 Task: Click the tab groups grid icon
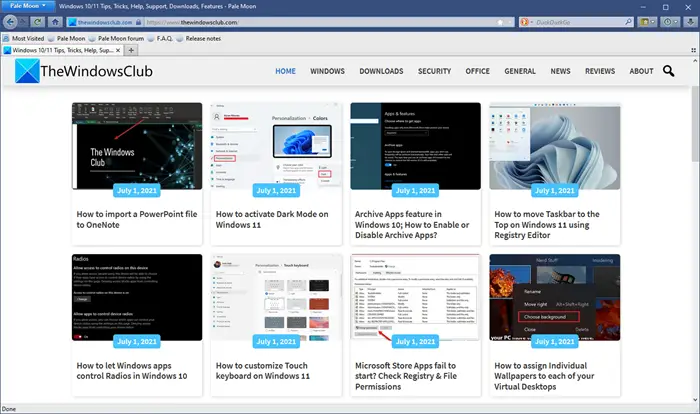click(693, 50)
